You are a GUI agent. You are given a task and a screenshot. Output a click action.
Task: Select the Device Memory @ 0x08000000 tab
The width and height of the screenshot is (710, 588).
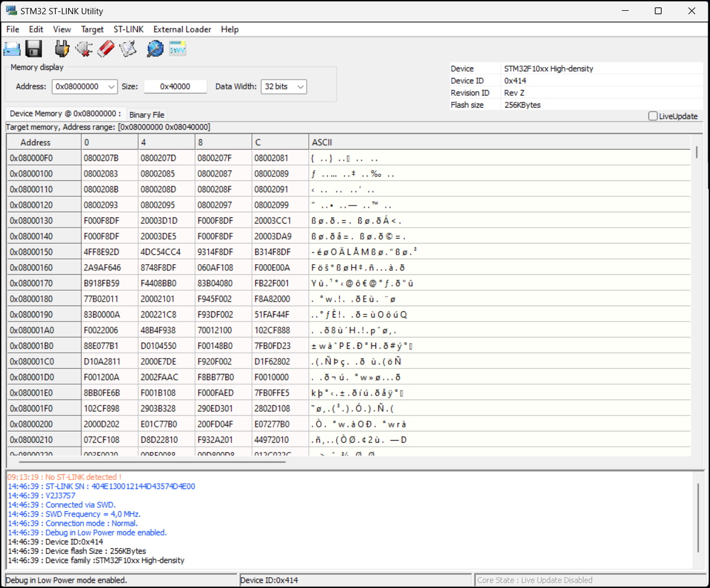point(65,114)
